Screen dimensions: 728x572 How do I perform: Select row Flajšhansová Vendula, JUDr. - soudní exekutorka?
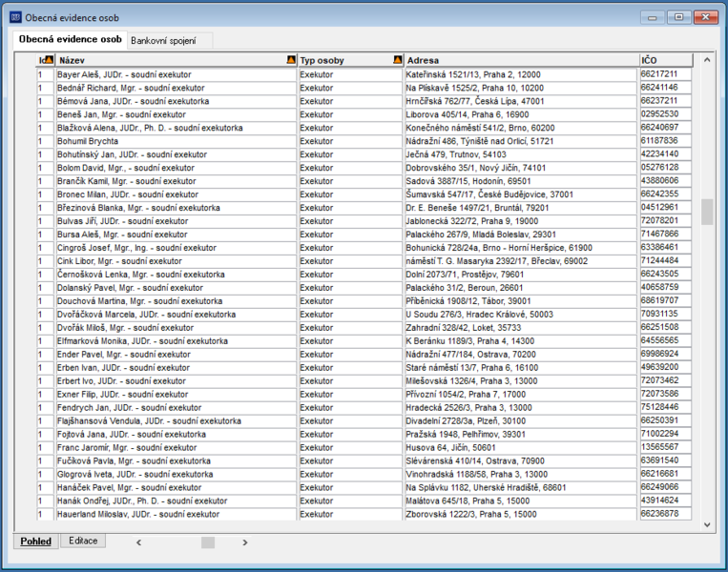tap(364, 421)
